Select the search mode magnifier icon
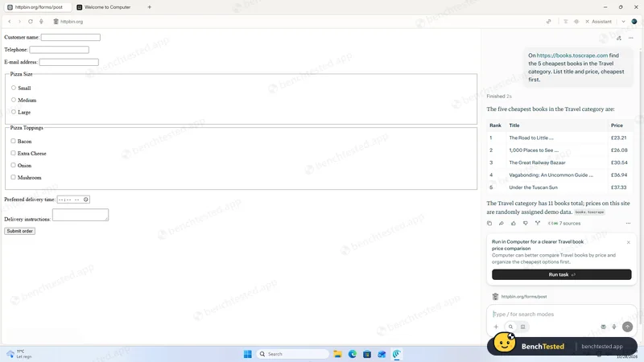The height and width of the screenshot is (362, 644). (x=510, y=327)
